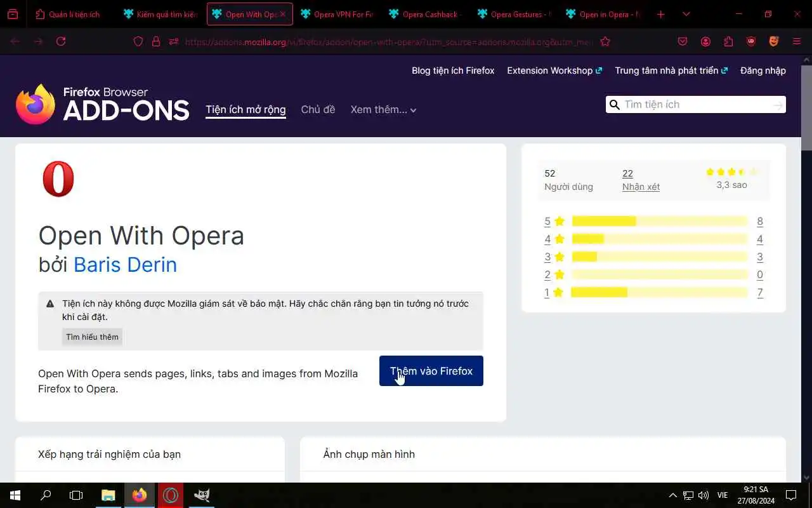Image resolution: width=812 pixels, height=508 pixels.
Task: Open the Windows notification center
Action: point(791,495)
